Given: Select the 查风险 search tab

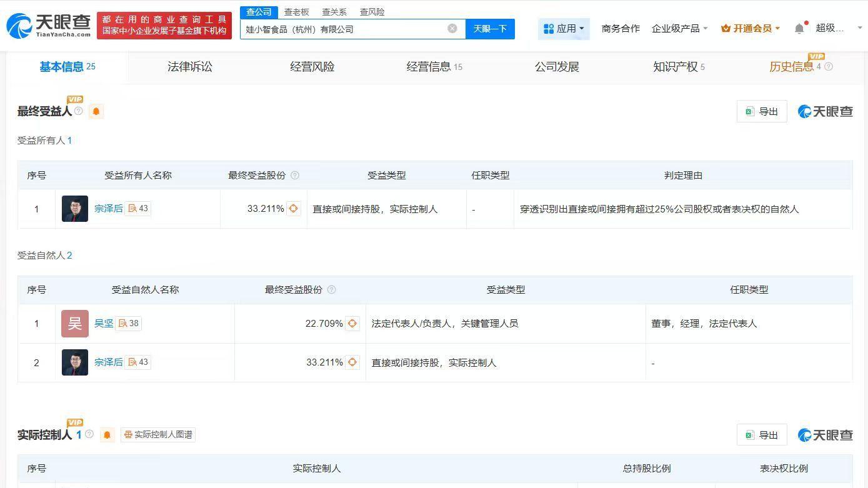Looking at the screenshot, I should (x=372, y=12).
